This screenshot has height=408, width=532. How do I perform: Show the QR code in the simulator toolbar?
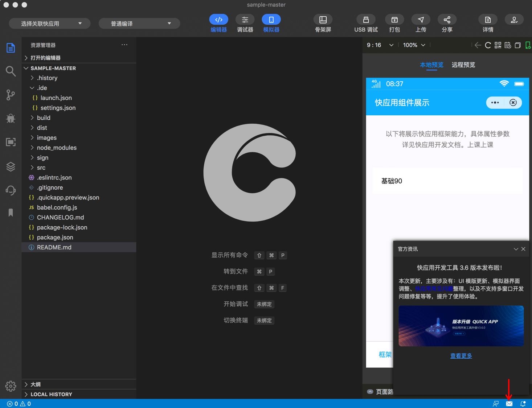point(498,45)
